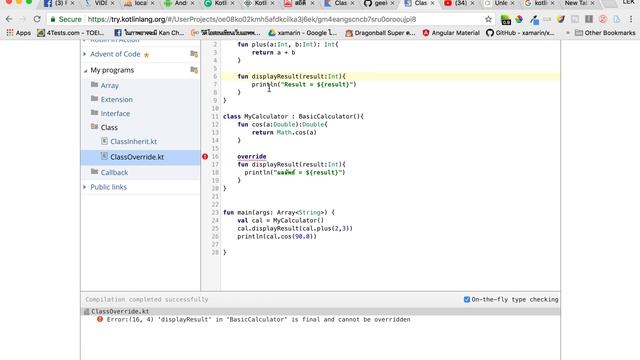Open the Callback folder

114,172
